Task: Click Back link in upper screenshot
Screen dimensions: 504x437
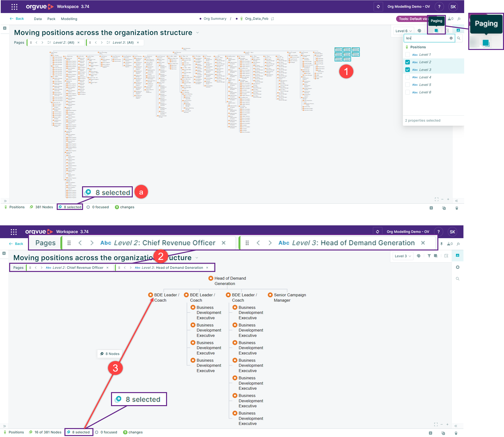Action: click(x=17, y=19)
